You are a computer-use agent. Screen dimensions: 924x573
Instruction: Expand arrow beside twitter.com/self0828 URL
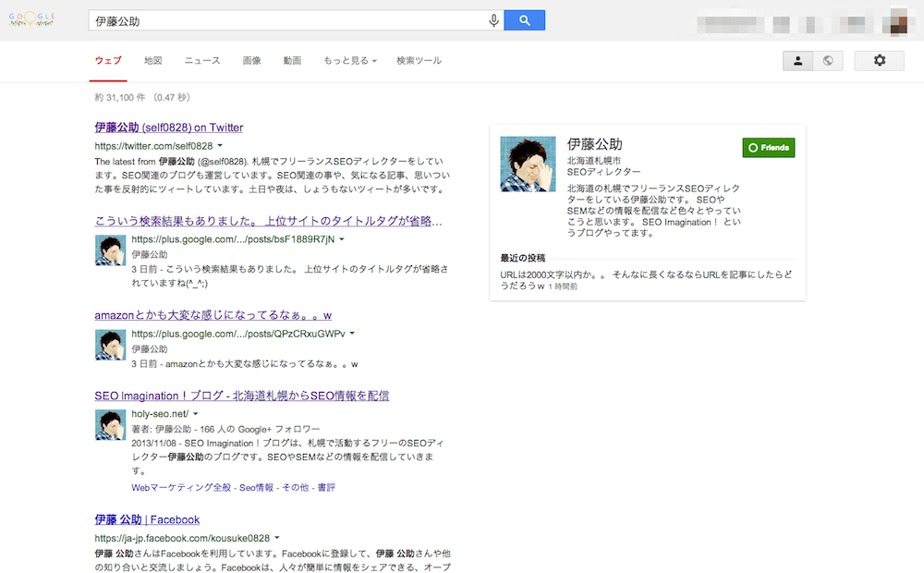(220, 146)
